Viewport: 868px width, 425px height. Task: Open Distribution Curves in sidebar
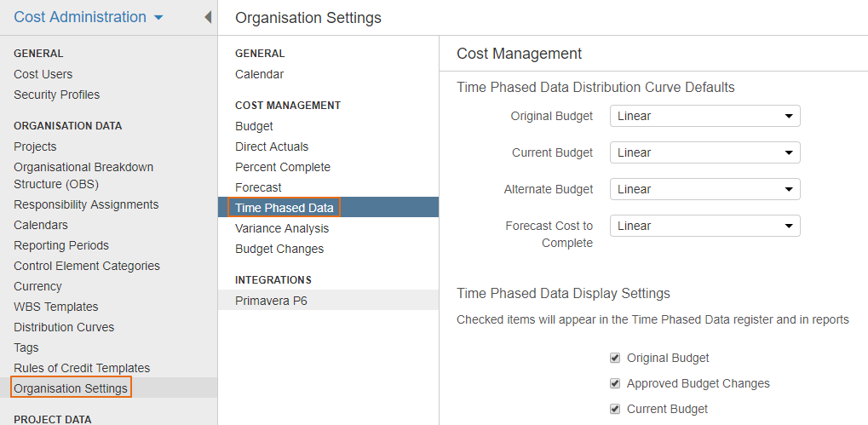pyautogui.click(x=64, y=327)
